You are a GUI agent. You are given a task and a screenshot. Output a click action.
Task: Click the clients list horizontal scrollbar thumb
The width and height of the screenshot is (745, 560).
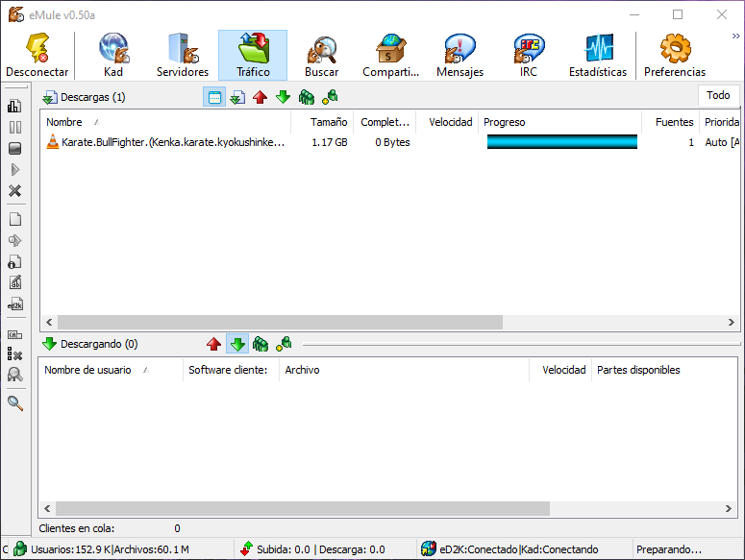[303, 509]
